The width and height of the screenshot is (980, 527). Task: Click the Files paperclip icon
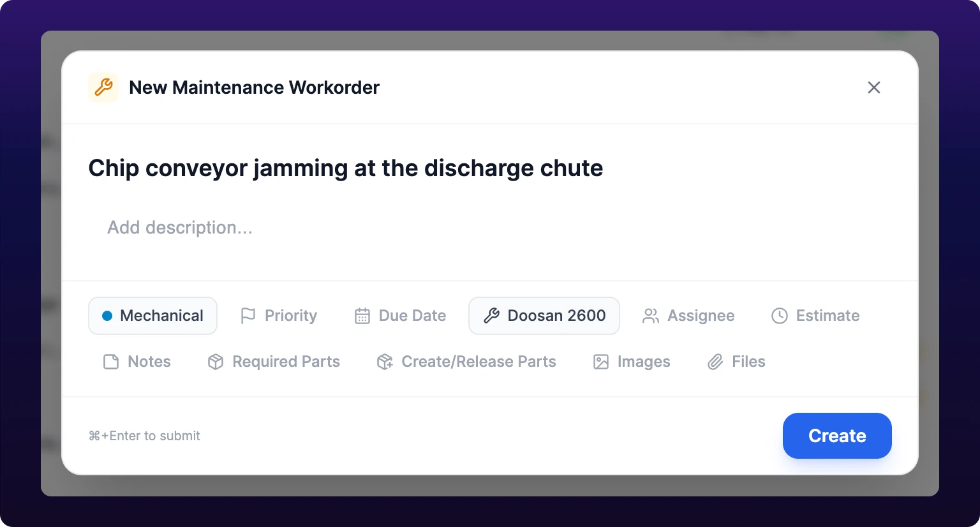715,362
